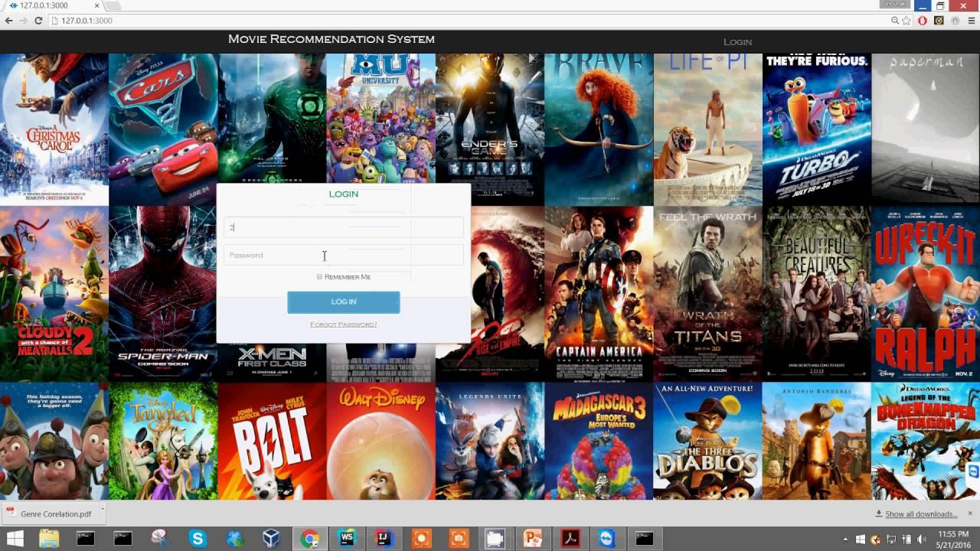Click the Shounak profile button
This screenshot has height=551, width=980.
click(x=895, y=4)
